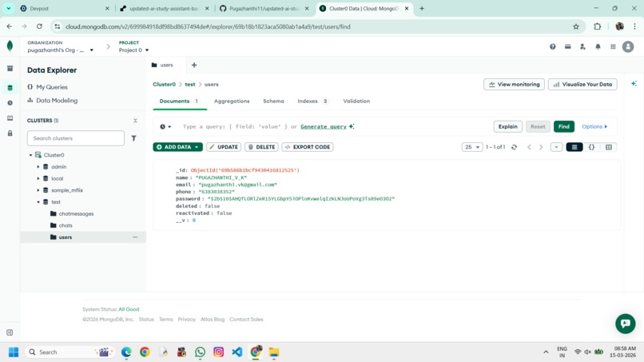Open the expand-all dropdown beside pagination
The image size is (644, 362).
click(x=556, y=147)
